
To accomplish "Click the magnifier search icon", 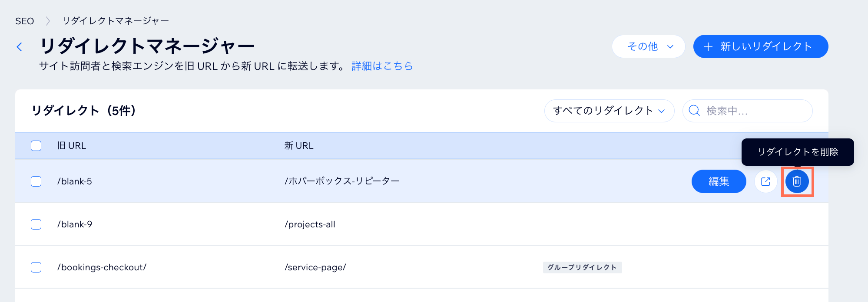I will 694,111.
